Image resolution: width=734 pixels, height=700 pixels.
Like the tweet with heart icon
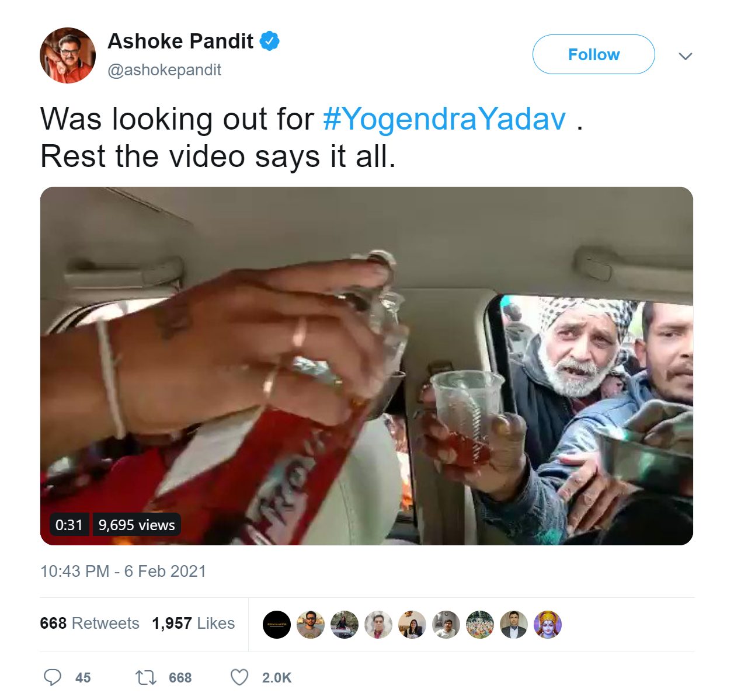point(239,677)
